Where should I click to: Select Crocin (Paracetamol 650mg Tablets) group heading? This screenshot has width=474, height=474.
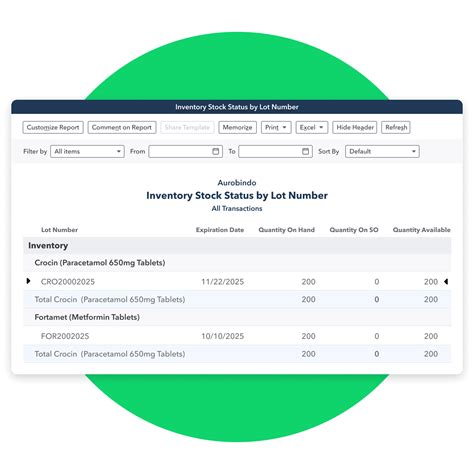[x=100, y=263]
